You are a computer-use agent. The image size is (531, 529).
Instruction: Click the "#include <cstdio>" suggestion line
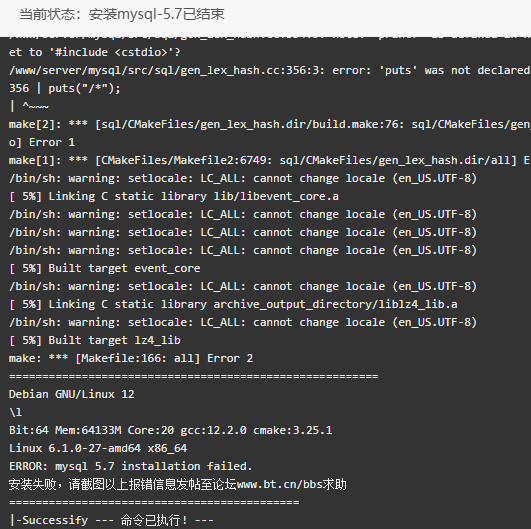coord(94,52)
